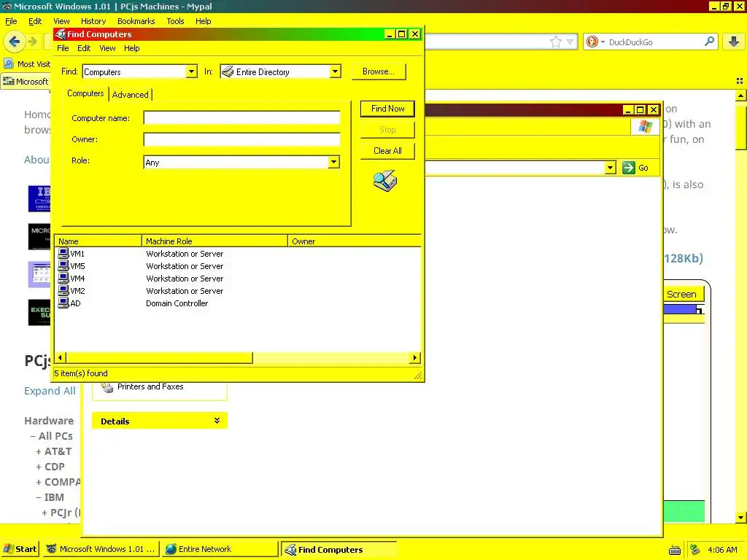Click the Windows flag logo in Explorer window
Viewport: 747px width, 560px height.
(x=645, y=127)
